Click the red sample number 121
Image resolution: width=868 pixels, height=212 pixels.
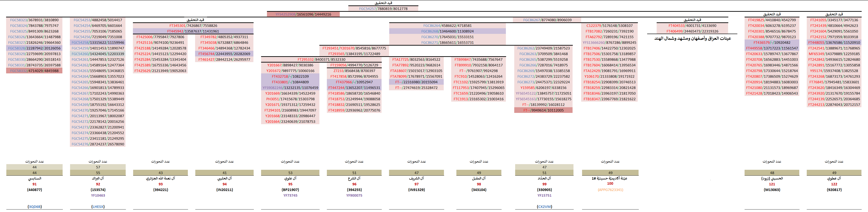point(772,184)
